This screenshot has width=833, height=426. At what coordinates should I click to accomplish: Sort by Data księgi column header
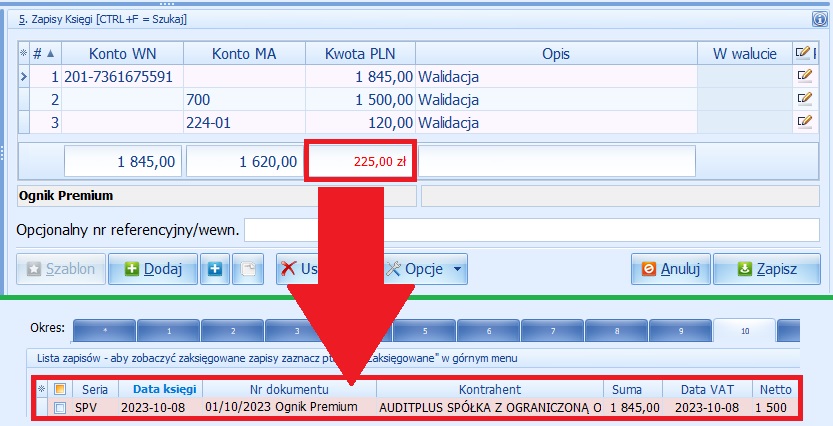pyautogui.click(x=160, y=389)
